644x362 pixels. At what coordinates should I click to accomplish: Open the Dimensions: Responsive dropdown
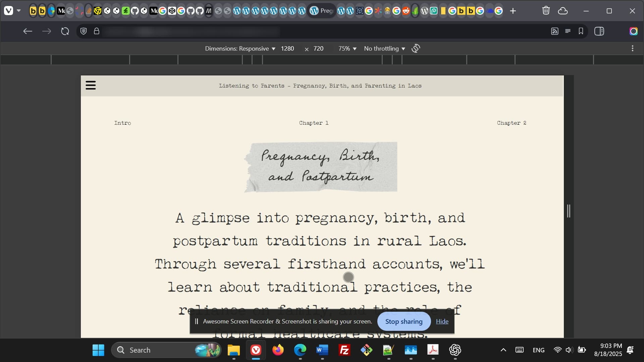click(x=239, y=48)
